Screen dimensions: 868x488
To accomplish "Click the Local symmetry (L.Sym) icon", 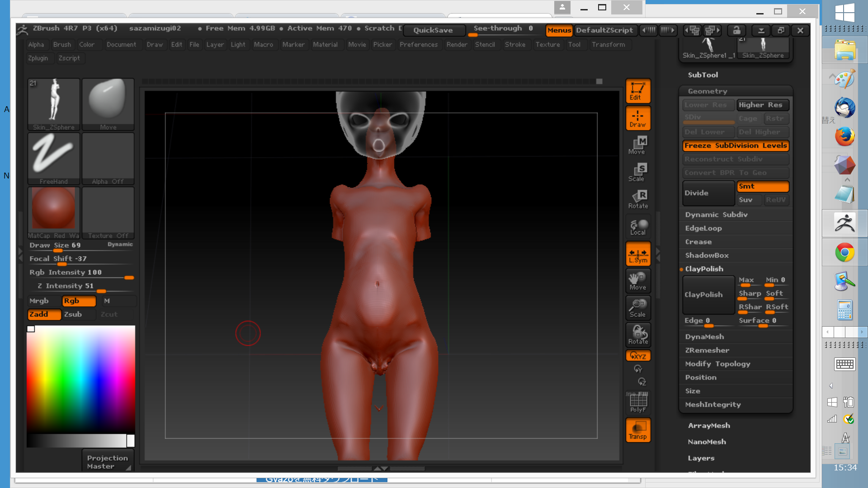I will (x=638, y=253).
